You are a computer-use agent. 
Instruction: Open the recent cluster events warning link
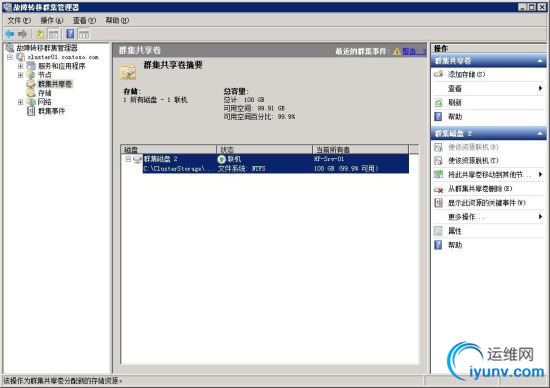(414, 51)
